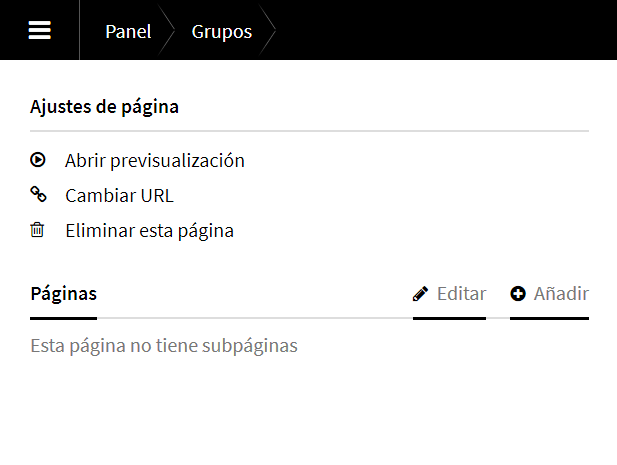This screenshot has width=617, height=465.
Task: Select Eliminar esta página
Action: coord(149,230)
